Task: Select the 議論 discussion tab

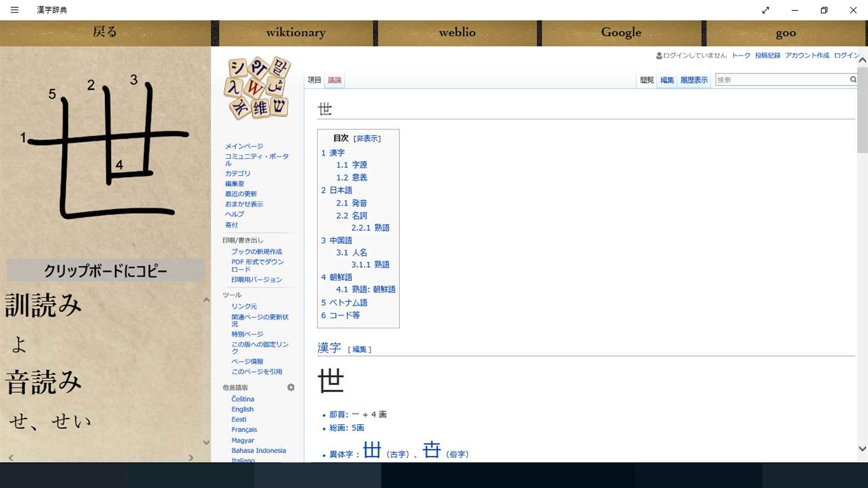Action: tap(335, 80)
